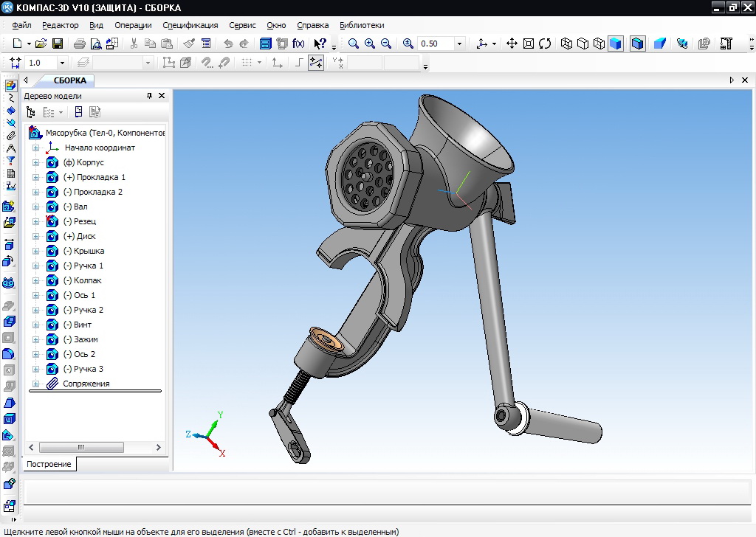
Task: Open an existing file with folder icon
Action: pyautogui.click(x=41, y=44)
